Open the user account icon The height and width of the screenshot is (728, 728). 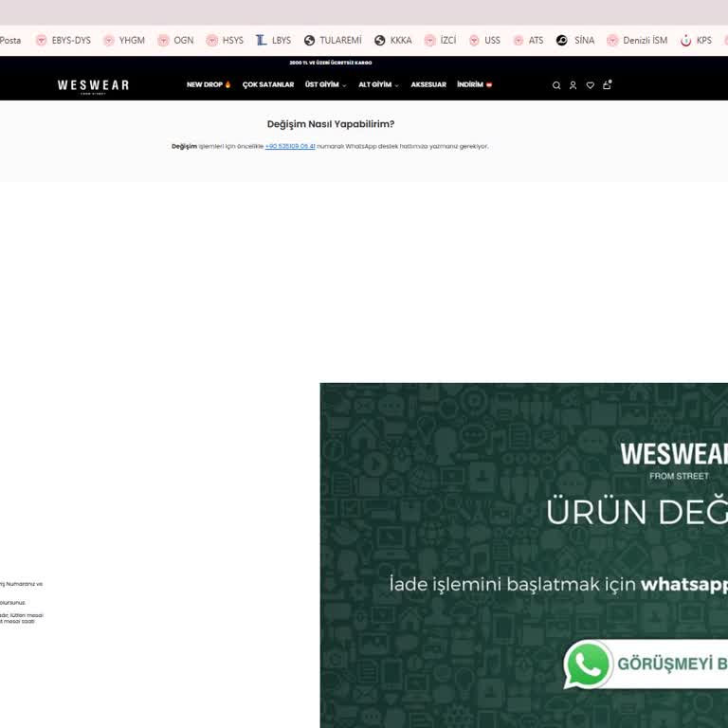573,85
